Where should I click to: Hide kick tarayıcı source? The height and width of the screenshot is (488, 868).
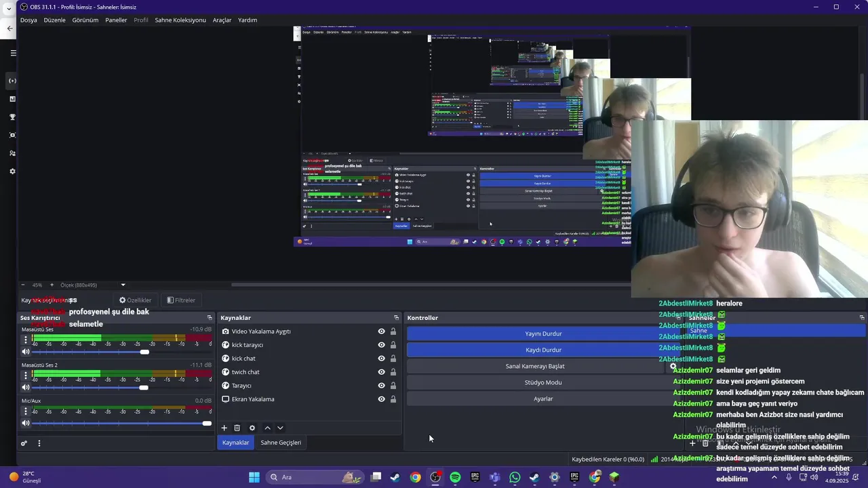[x=381, y=345]
